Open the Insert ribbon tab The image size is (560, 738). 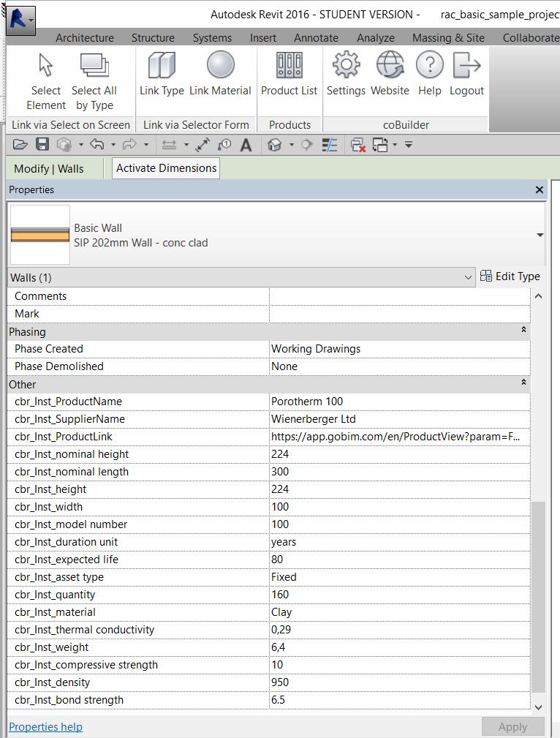263,37
